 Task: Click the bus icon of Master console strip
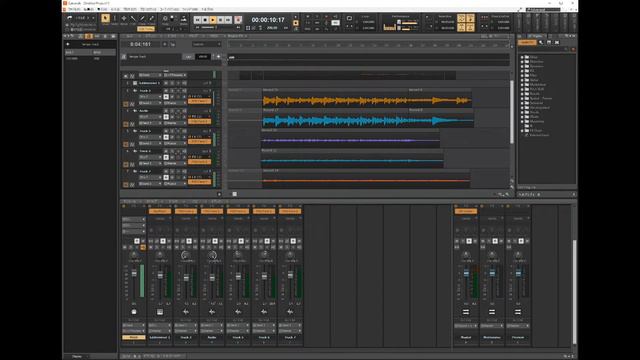click(466, 312)
